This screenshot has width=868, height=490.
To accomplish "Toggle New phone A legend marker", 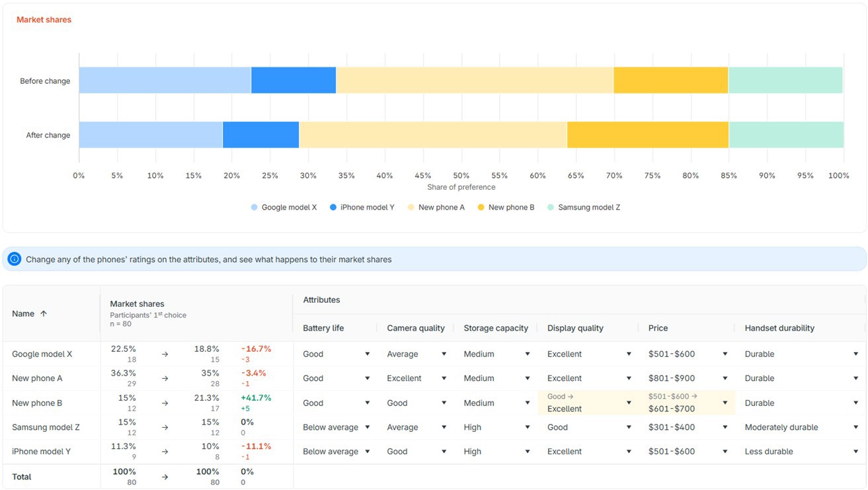I will coord(411,208).
